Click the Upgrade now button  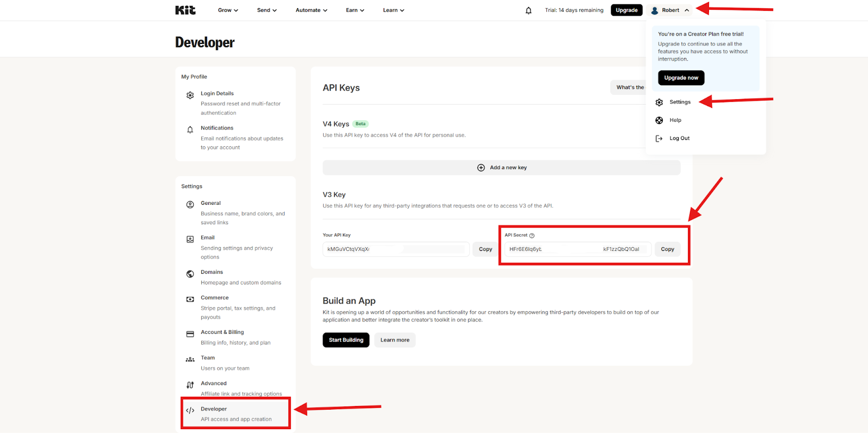[681, 78]
